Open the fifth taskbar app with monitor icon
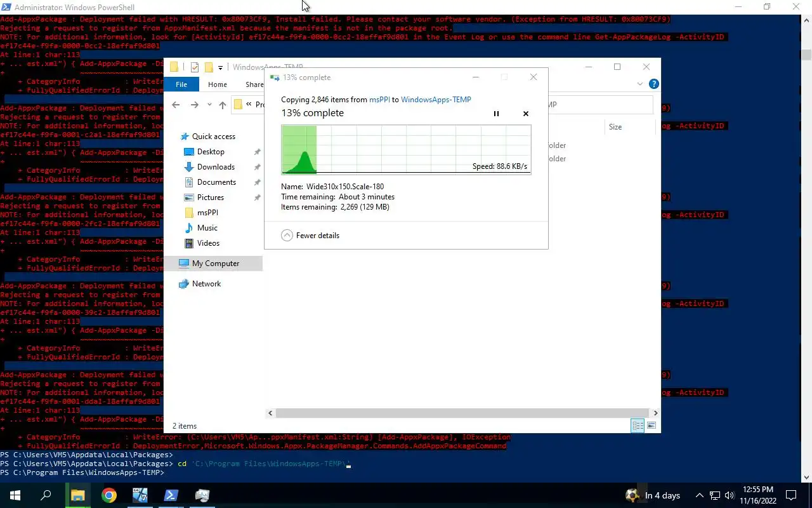This screenshot has height=508, width=812. (202, 495)
